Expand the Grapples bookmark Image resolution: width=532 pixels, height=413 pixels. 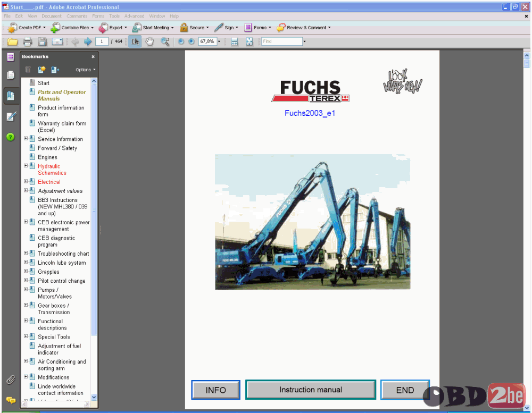click(26, 271)
